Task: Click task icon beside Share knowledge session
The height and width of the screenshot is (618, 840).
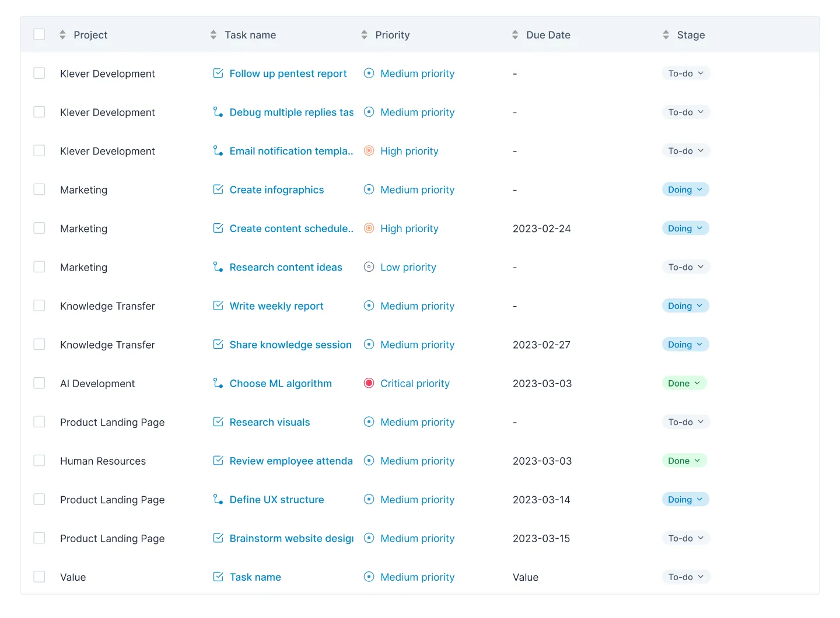Action: point(218,345)
